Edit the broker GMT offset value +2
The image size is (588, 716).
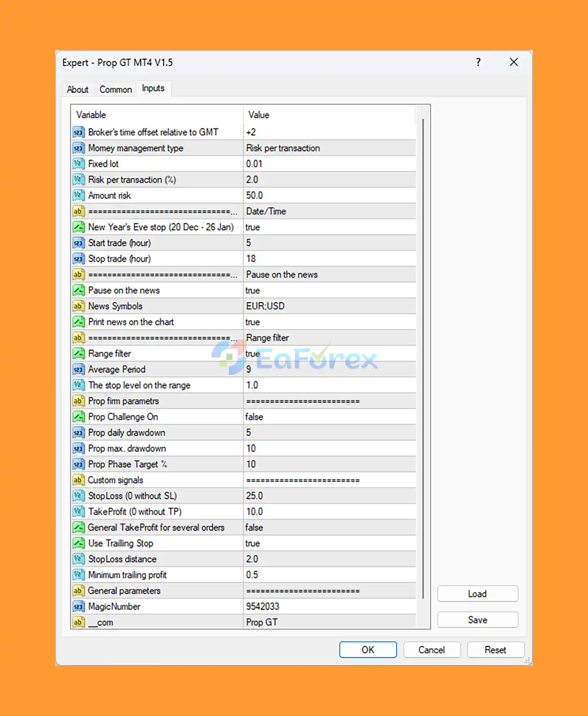coord(330,132)
